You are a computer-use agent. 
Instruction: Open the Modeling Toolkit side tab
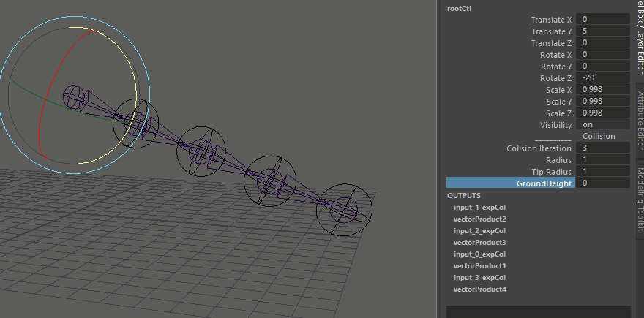click(x=640, y=199)
